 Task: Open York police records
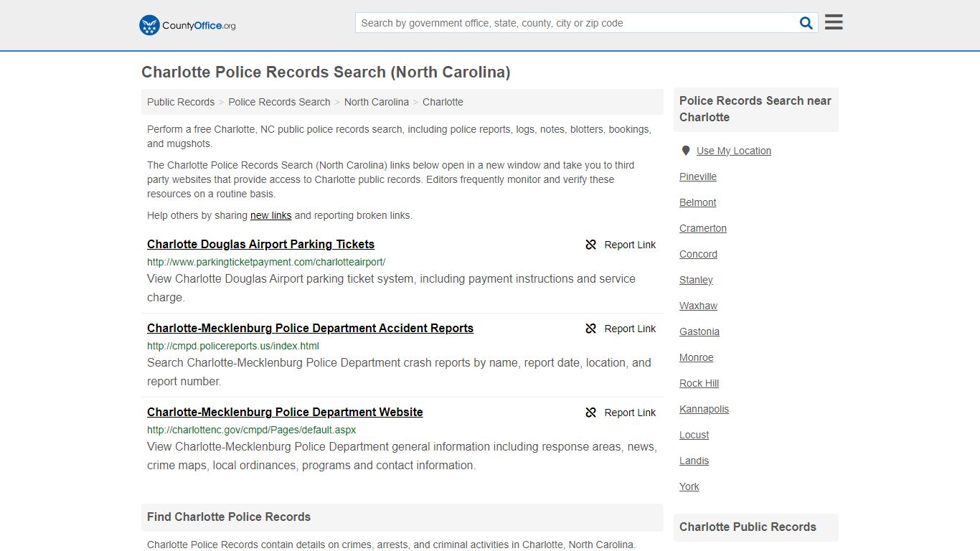click(689, 486)
